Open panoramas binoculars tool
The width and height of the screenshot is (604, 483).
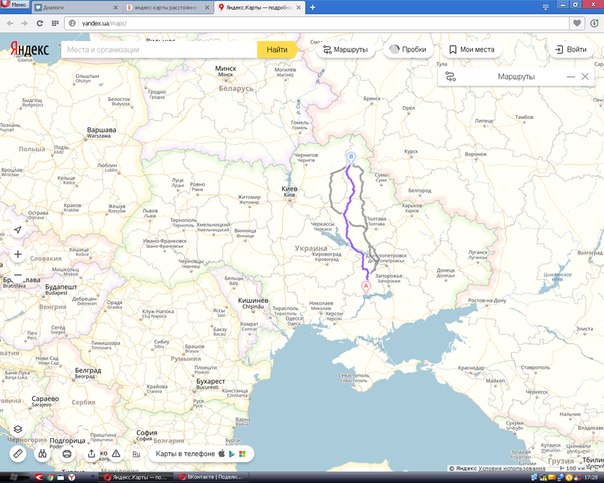[x=42, y=454]
